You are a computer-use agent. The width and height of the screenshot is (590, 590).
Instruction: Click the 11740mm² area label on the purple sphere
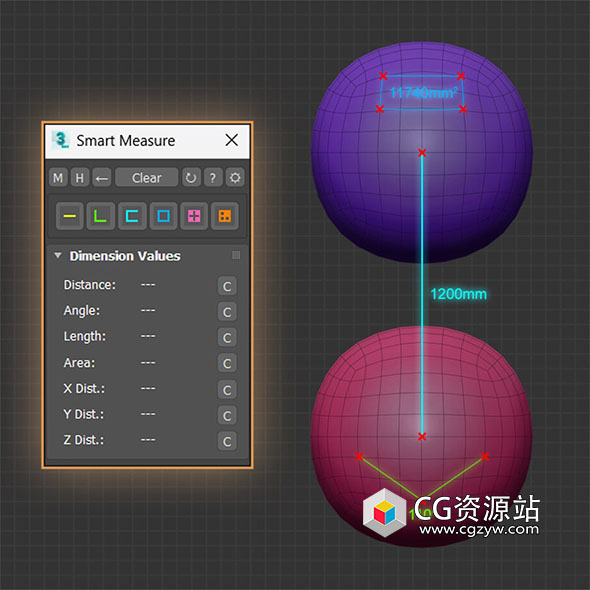tap(423, 93)
